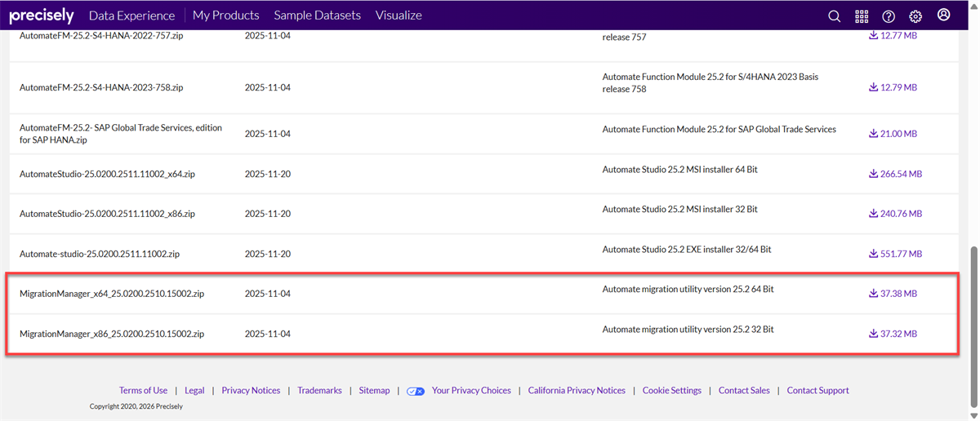Download the 37.38 MB MigrationManager x64

click(x=893, y=294)
